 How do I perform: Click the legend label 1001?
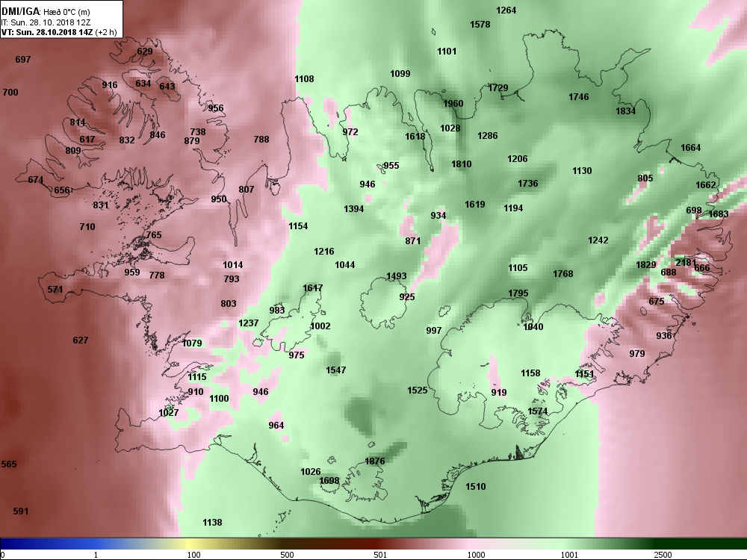(x=569, y=555)
